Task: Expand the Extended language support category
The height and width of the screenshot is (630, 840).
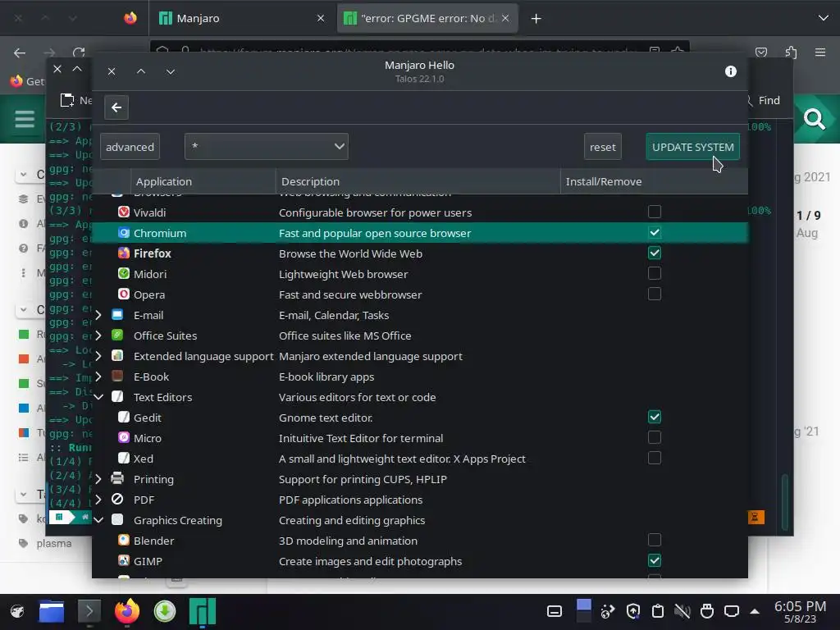Action: click(98, 356)
